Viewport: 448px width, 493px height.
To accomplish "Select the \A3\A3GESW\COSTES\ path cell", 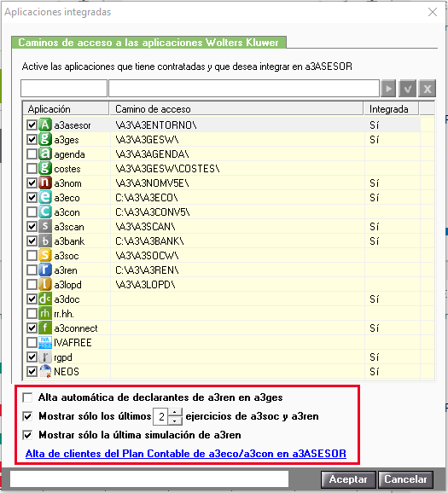I will click(x=237, y=169).
